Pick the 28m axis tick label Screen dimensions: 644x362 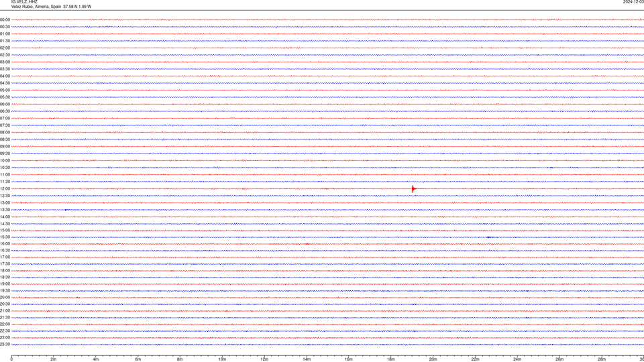click(x=602, y=359)
